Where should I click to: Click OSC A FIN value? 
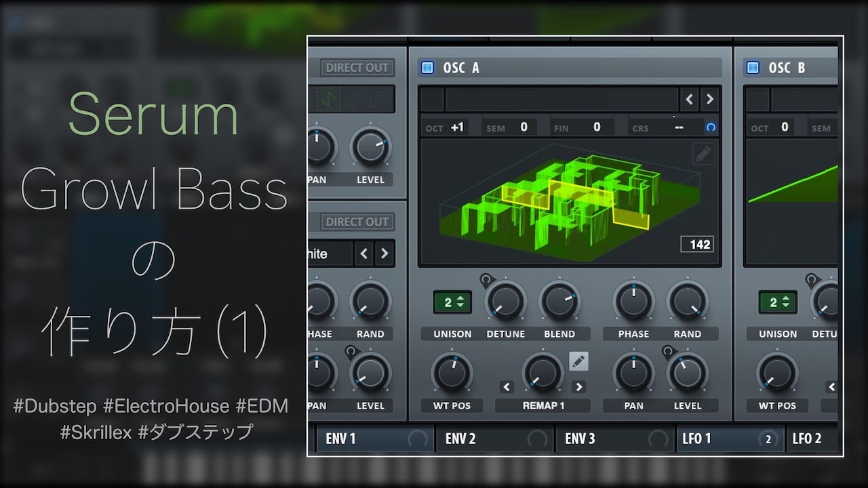(x=596, y=127)
